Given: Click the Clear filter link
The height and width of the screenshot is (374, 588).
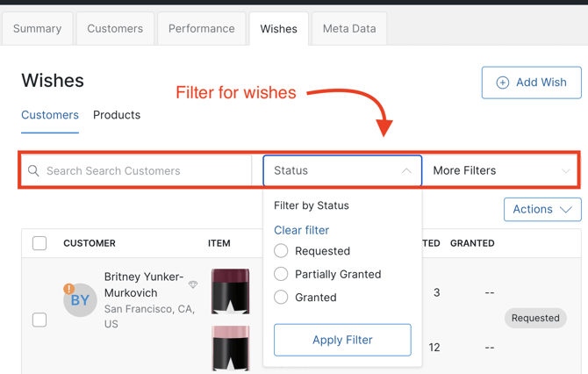Looking at the screenshot, I should 301,230.
